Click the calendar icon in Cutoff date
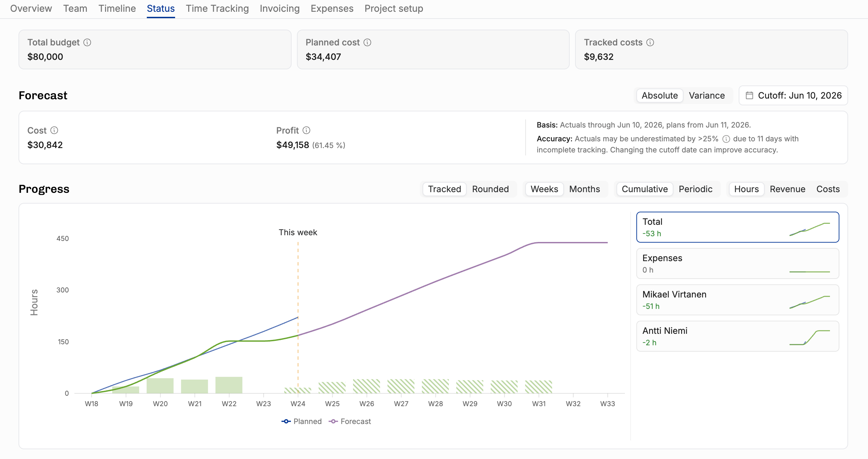868x459 pixels. [x=749, y=96]
